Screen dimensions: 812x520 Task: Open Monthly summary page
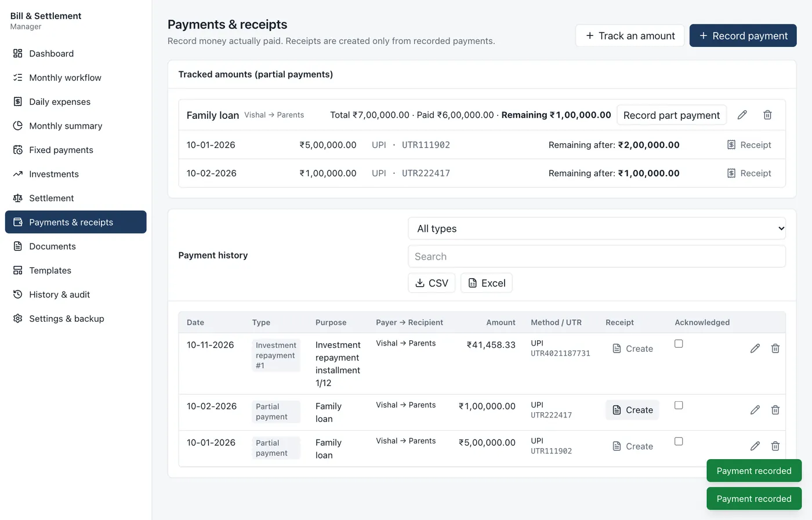pyautogui.click(x=75, y=126)
